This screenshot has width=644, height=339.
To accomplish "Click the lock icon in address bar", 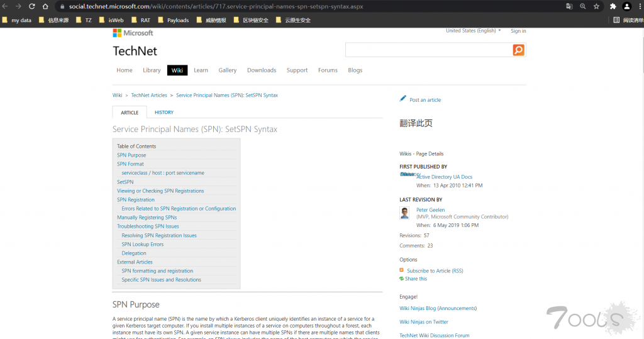I will pyautogui.click(x=62, y=6).
